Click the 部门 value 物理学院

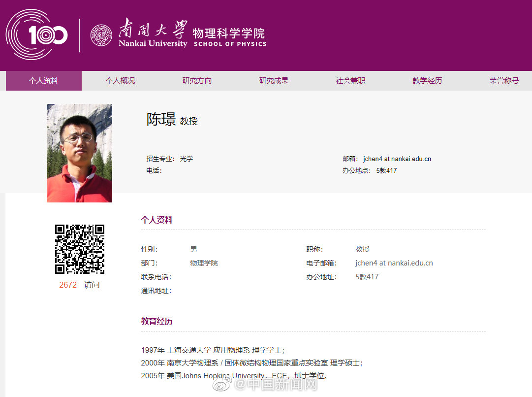[x=204, y=263]
